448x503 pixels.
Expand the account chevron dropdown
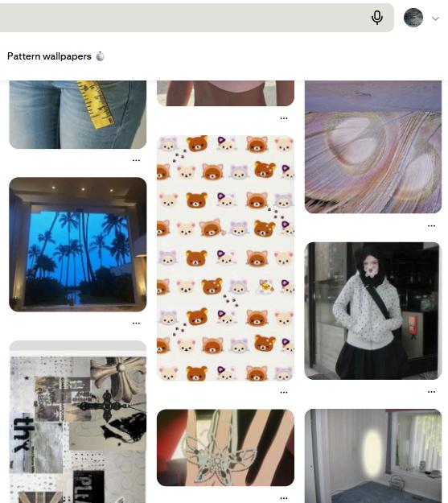pyautogui.click(x=435, y=19)
